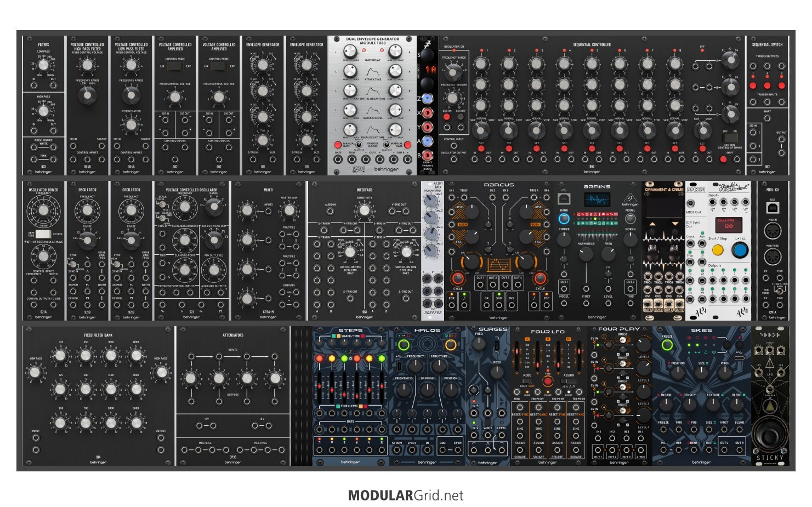Click the Z sleep logo atop the disting module
This screenshot has width=812, height=507.
pyautogui.click(x=428, y=43)
